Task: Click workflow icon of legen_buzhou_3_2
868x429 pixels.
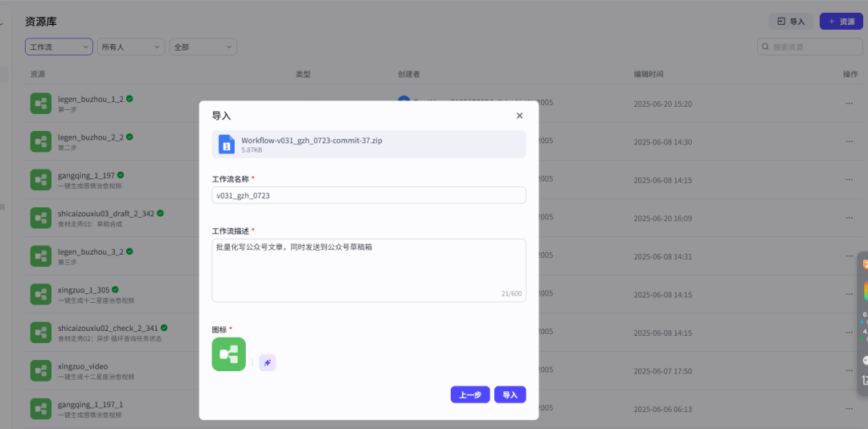Action: pyautogui.click(x=41, y=256)
